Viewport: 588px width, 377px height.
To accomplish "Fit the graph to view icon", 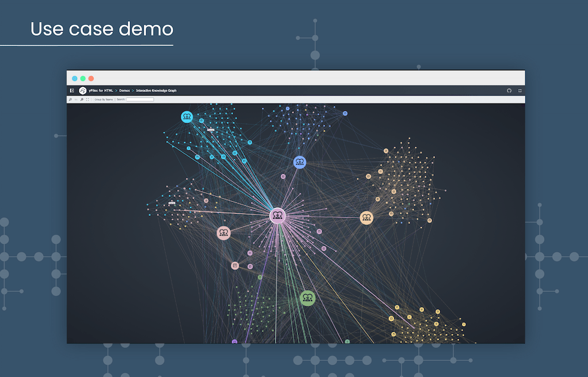I will 87,99.
